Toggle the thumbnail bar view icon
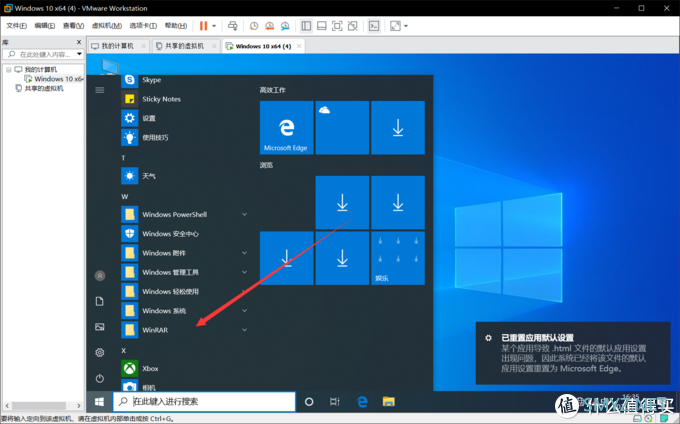 [322, 26]
